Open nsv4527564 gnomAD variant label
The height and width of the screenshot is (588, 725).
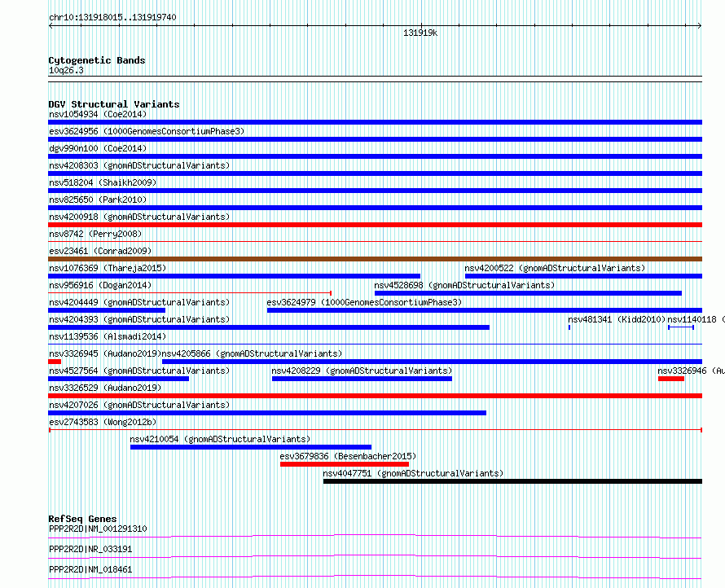(139, 371)
